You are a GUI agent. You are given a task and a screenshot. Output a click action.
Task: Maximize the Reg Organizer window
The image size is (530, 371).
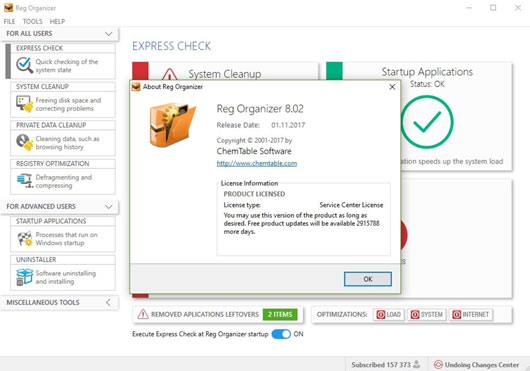(493, 7)
